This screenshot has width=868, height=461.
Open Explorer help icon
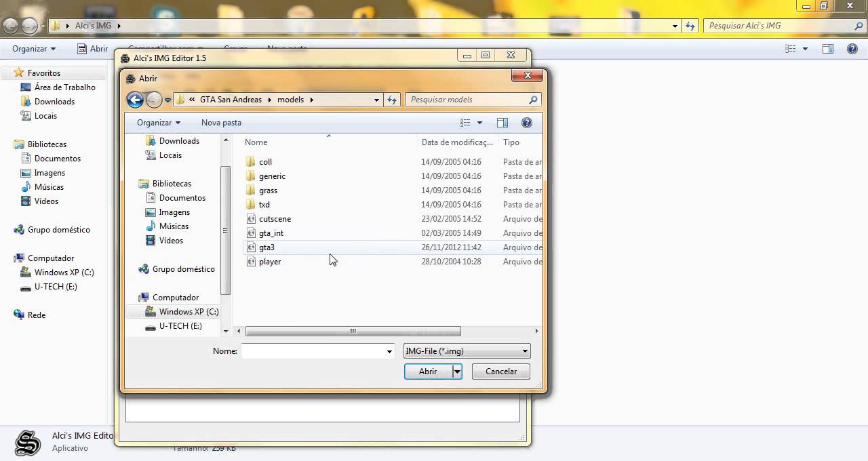[853, 49]
